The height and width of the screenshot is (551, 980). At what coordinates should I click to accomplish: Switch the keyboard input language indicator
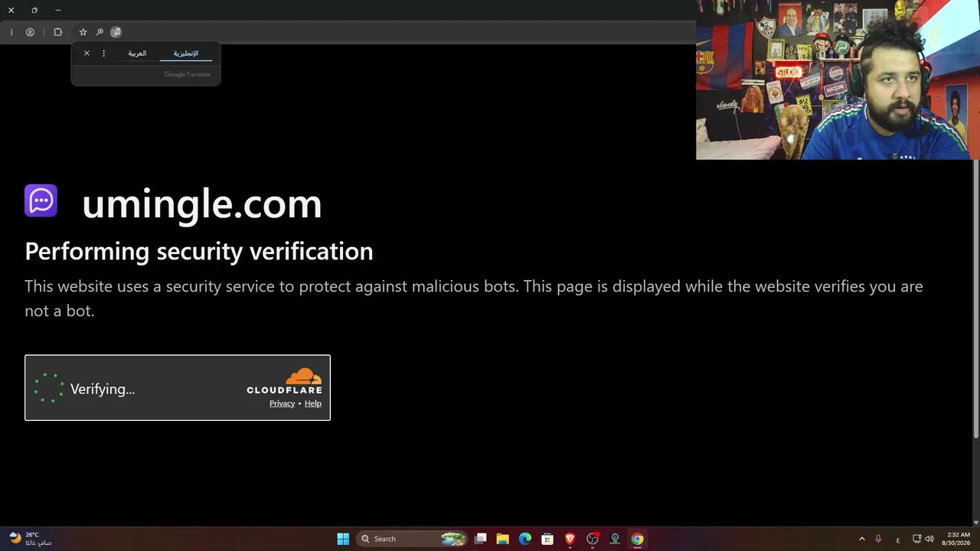coord(898,540)
